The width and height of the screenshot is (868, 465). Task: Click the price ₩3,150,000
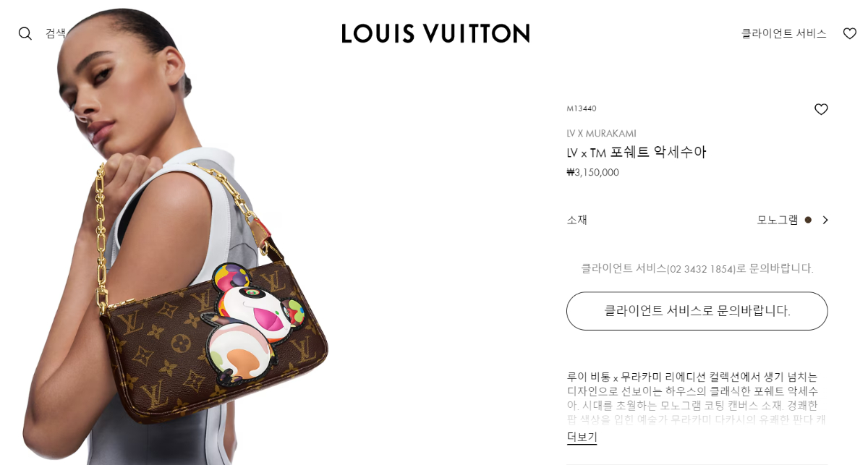point(592,172)
